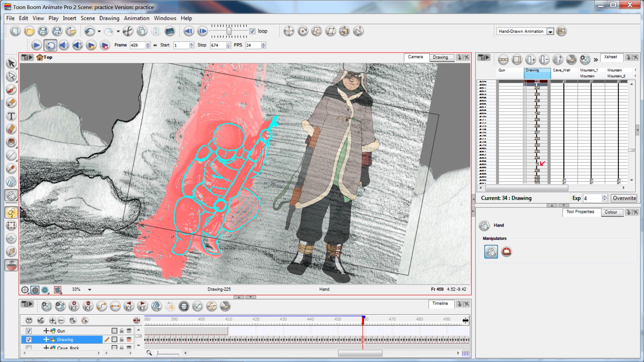Click the Translate animation tool icon
Viewport: 644px width, 362px height.
coord(288,31)
